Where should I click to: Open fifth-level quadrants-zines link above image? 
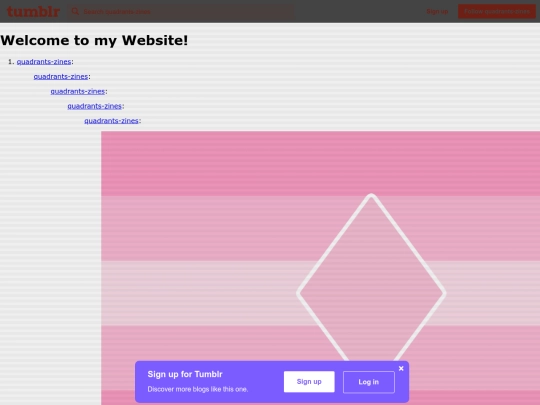[111, 121]
